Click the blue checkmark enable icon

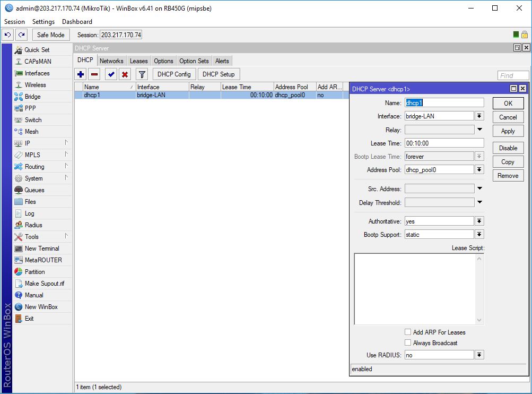pos(111,74)
